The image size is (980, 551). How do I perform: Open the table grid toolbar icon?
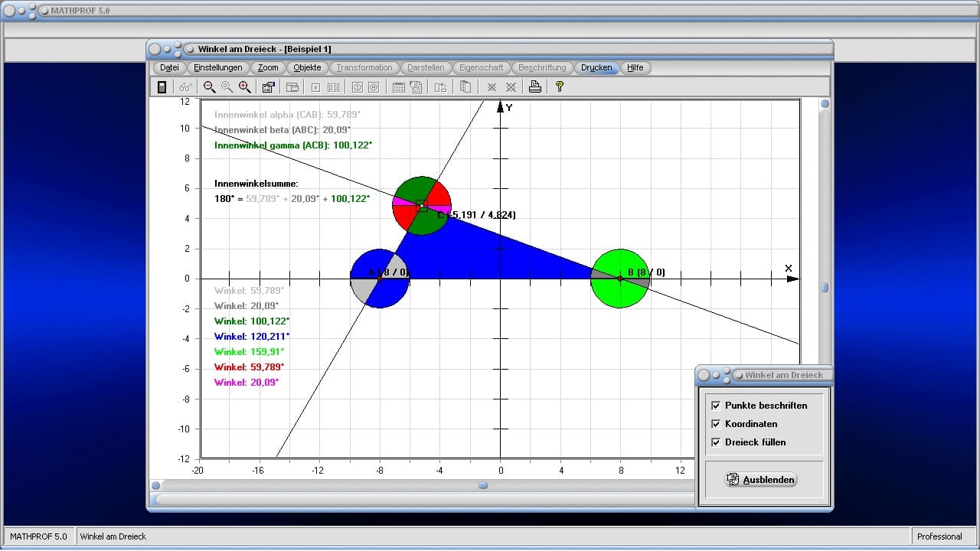tap(398, 87)
